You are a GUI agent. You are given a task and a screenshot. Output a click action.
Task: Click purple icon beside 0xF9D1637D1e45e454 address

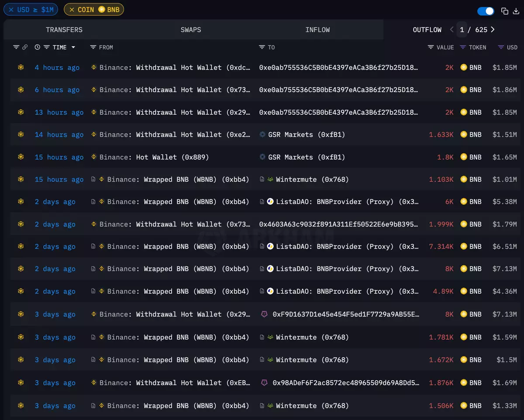tap(264, 314)
